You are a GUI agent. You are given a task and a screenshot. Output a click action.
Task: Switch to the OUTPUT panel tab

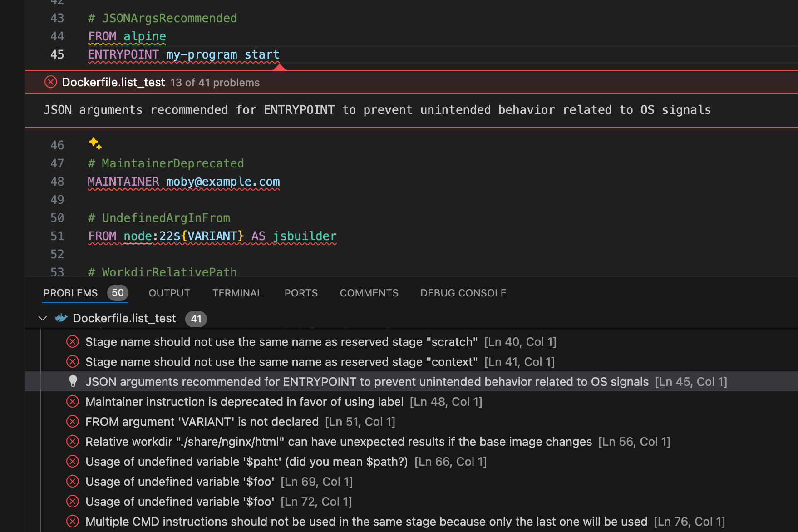click(169, 293)
